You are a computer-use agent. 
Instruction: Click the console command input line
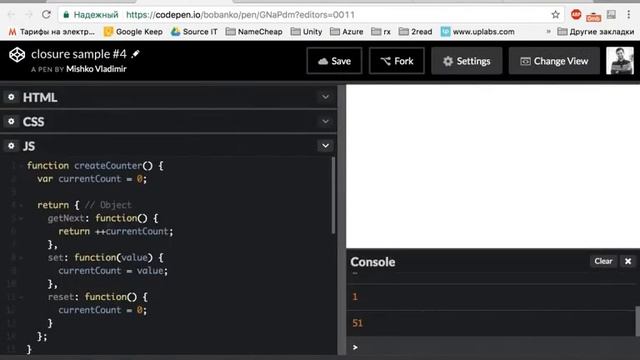pos(493,347)
